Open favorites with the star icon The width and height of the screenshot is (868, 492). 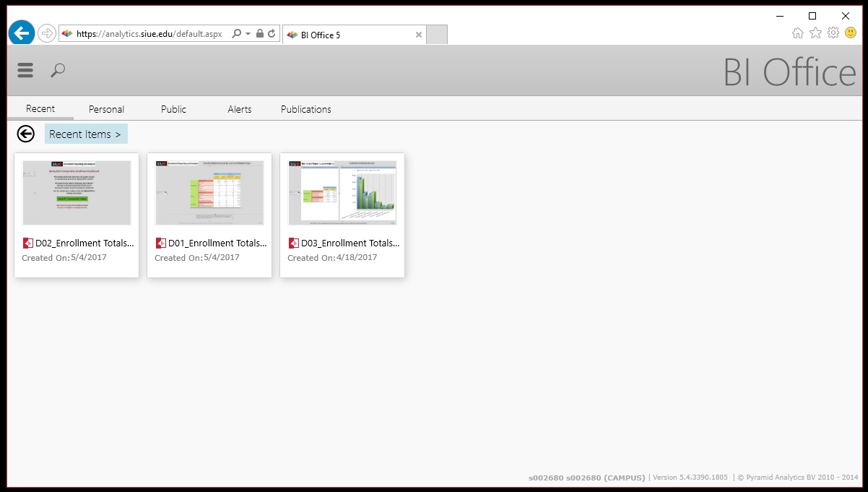[x=815, y=33]
